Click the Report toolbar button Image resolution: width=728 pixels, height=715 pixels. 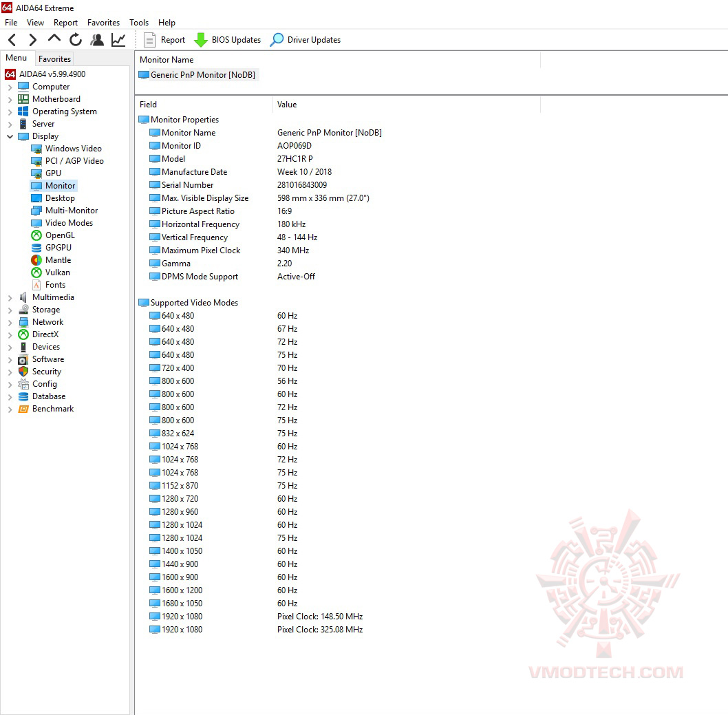164,40
